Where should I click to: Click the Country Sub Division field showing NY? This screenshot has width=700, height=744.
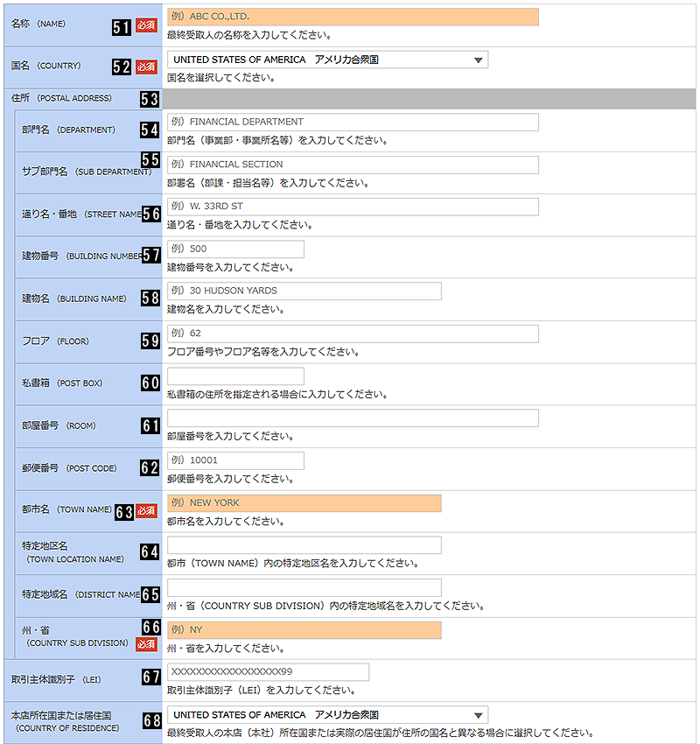click(x=304, y=630)
